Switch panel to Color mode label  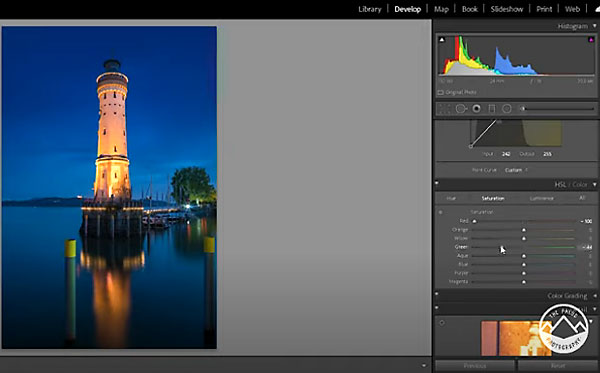coord(580,184)
